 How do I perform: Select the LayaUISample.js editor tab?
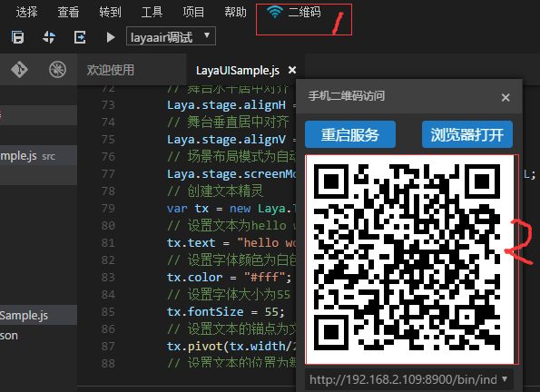pyautogui.click(x=238, y=70)
